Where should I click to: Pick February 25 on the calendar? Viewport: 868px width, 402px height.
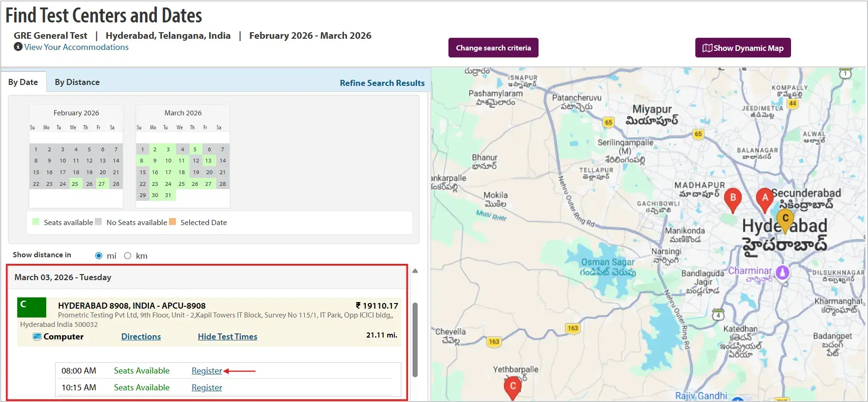click(75, 184)
